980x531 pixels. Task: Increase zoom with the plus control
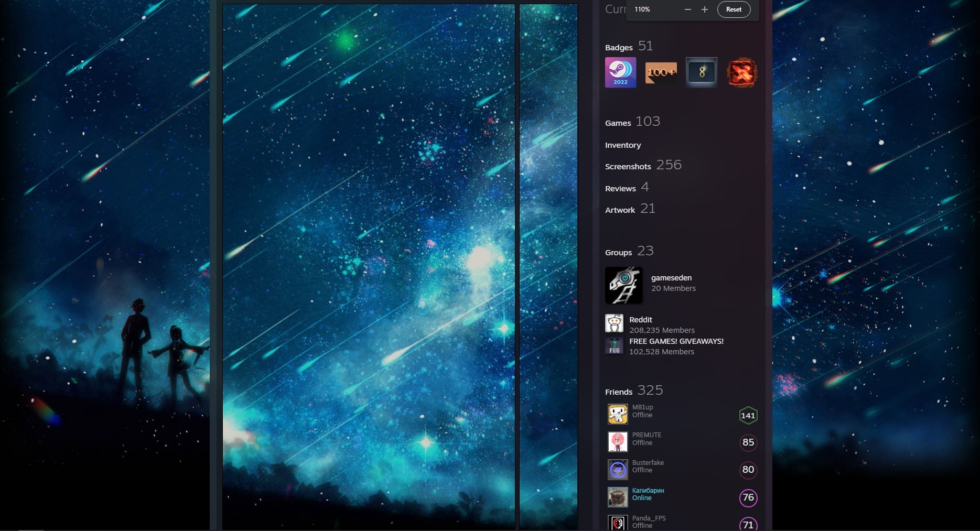[704, 9]
